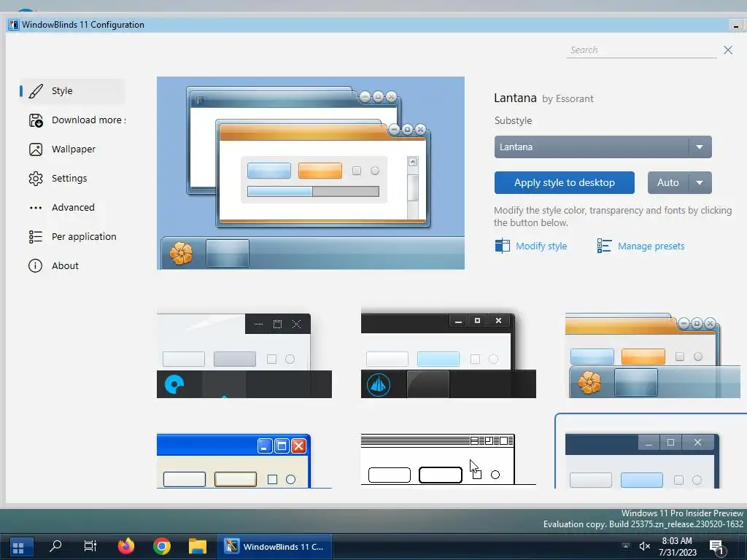The width and height of the screenshot is (747, 560).
Task: Click the Settings gear icon
Action: 36,179
